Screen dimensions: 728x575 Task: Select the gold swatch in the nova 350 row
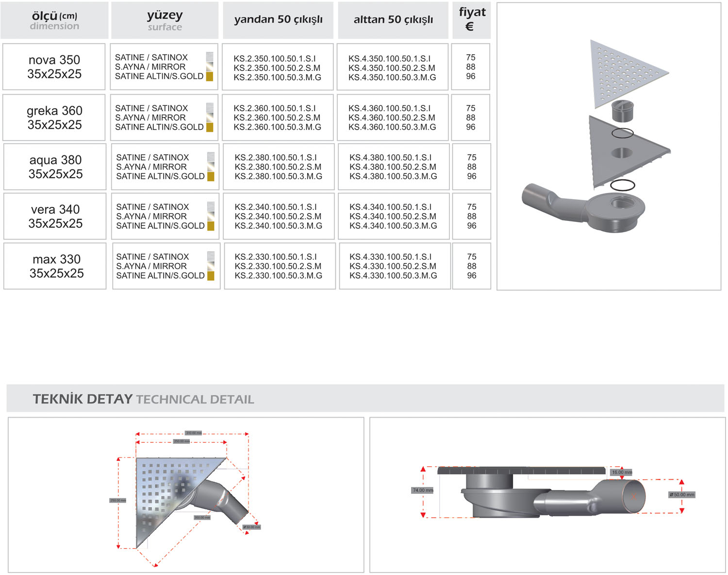pos(210,77)
